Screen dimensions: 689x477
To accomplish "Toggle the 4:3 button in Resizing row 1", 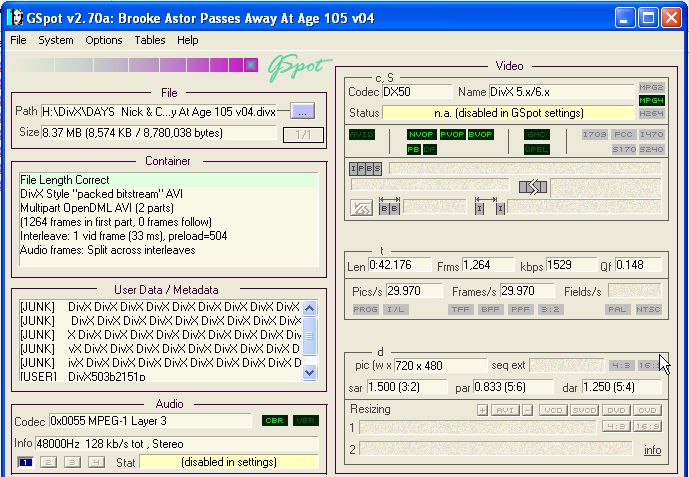I will [x=616, y=426].
